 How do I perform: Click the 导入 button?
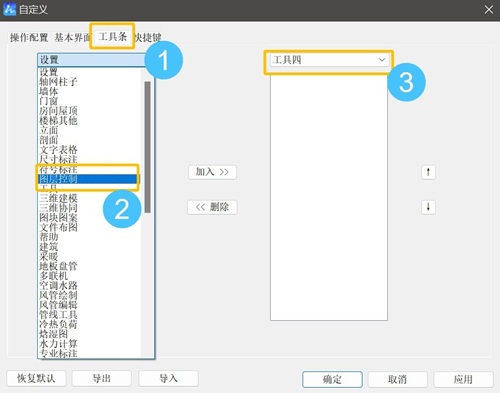(168, 379)
